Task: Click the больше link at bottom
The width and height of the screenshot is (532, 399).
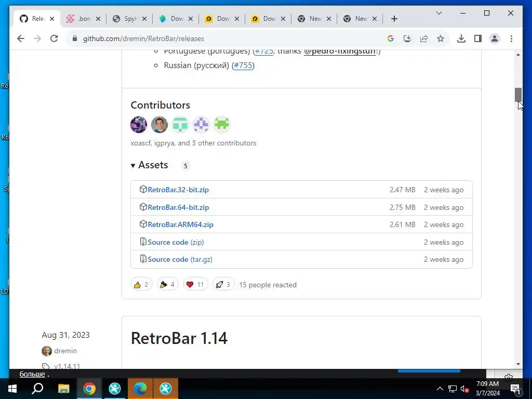Action: pyautogui.click(x=32, y=374)
